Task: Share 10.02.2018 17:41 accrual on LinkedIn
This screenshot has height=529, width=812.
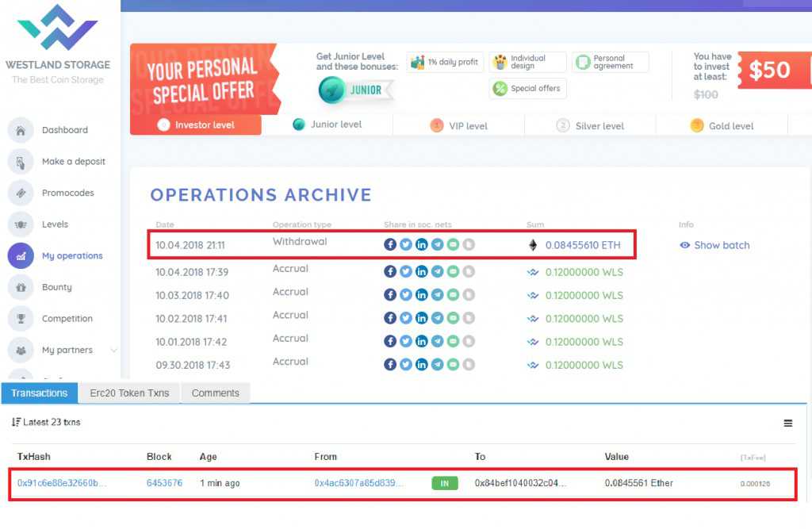Action: [x=422, y=318]
